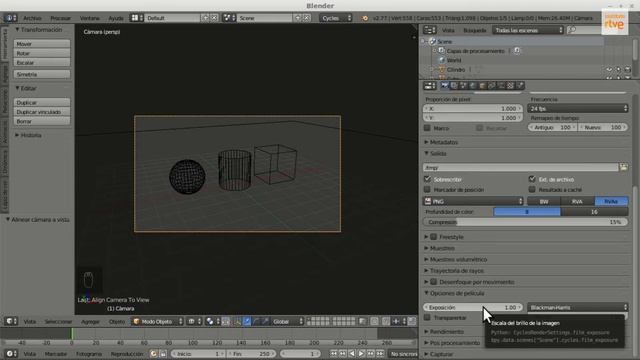Select the World item in outliner

point(454,60)
